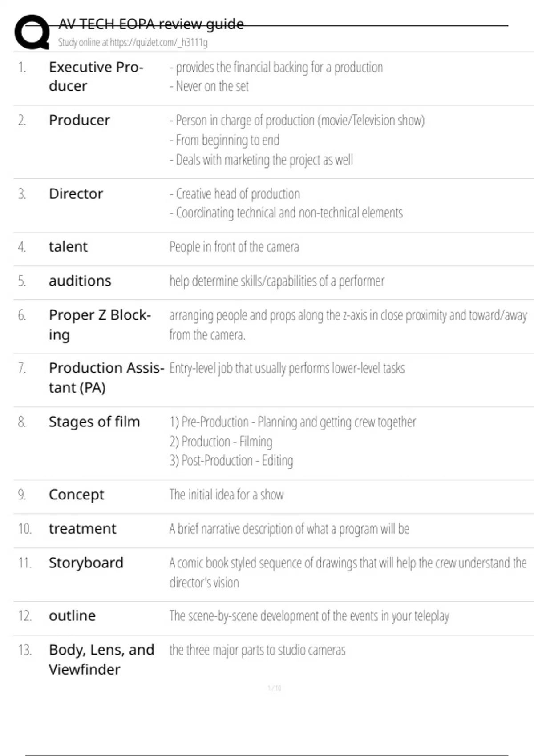Click the AV TECH EOPA review guide title

[151, 24]
